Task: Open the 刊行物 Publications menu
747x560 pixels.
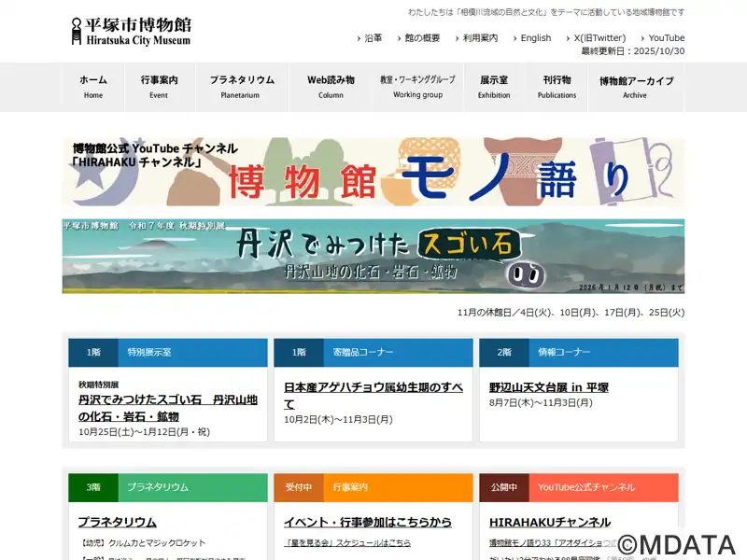Action: [557, 87]
